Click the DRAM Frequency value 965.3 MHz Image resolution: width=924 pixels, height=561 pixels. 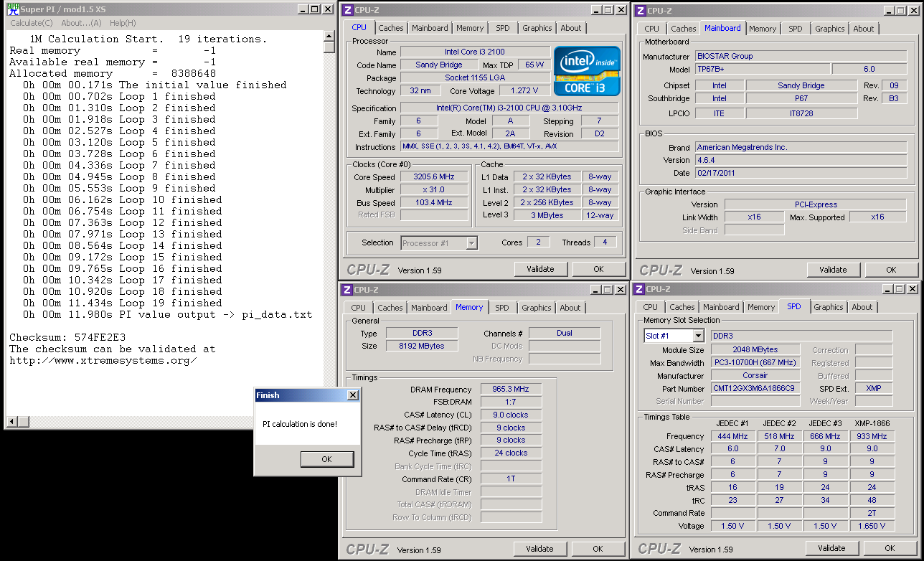tap(511, 389)
